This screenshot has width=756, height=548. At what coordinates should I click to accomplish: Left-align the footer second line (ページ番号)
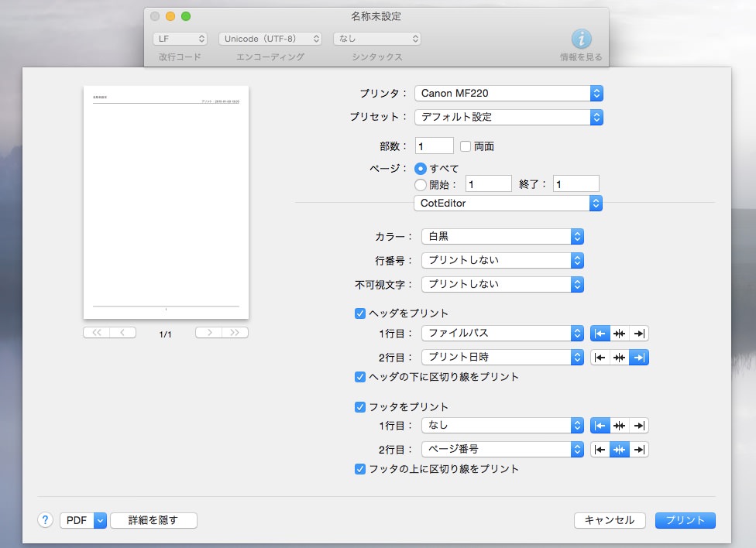(600, 449)
